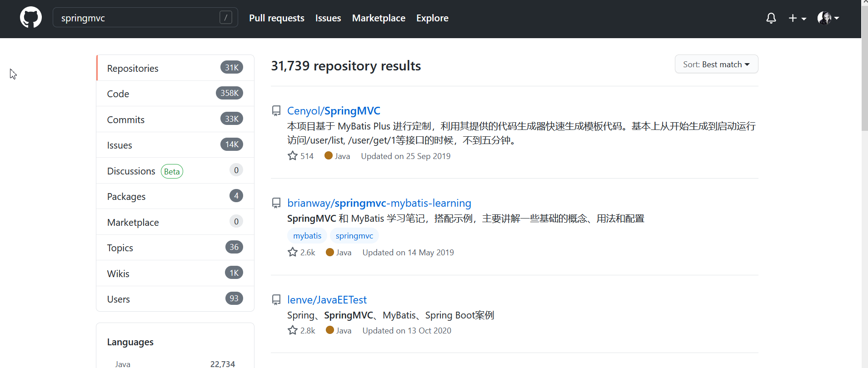Open the Explore page
This screenshot has height=368, width=868.
tap(432, 18)
